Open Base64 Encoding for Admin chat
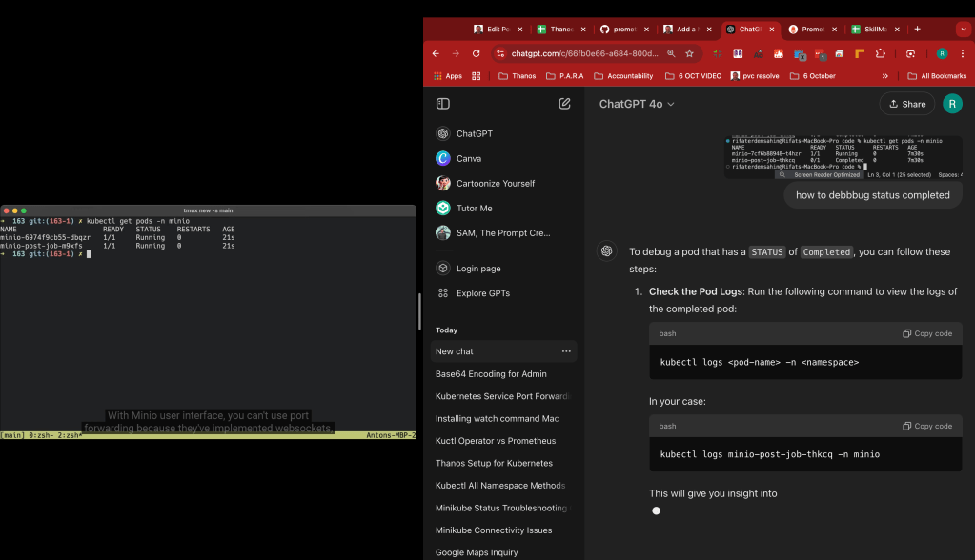The width and height of the screenshot is (975, 560). click(x=503, y=374)
